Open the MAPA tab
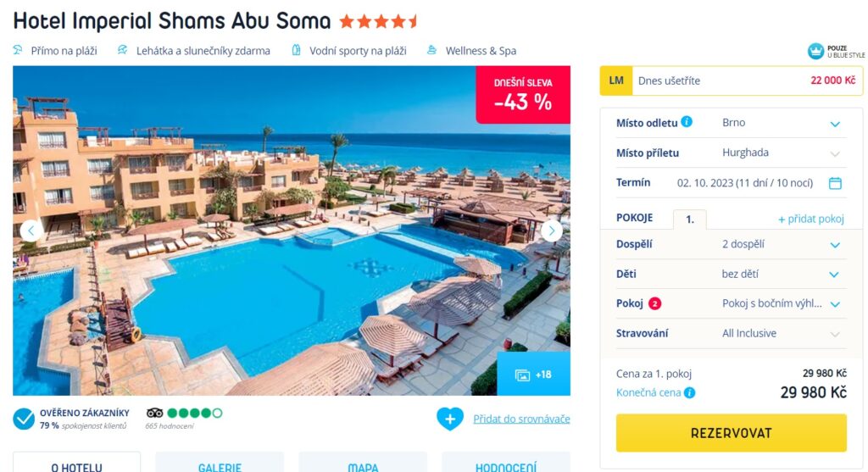 [x=363, y=464]
